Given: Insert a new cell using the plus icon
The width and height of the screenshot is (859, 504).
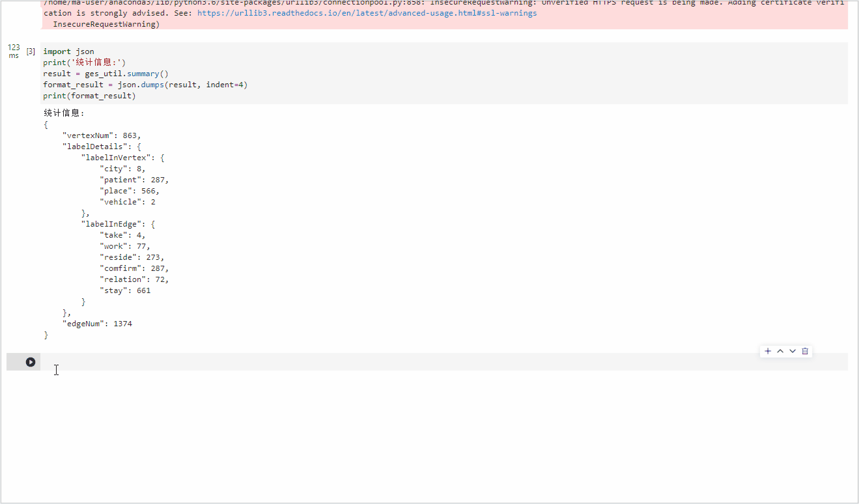Looking at the screenshot, I should pos(767,351).
